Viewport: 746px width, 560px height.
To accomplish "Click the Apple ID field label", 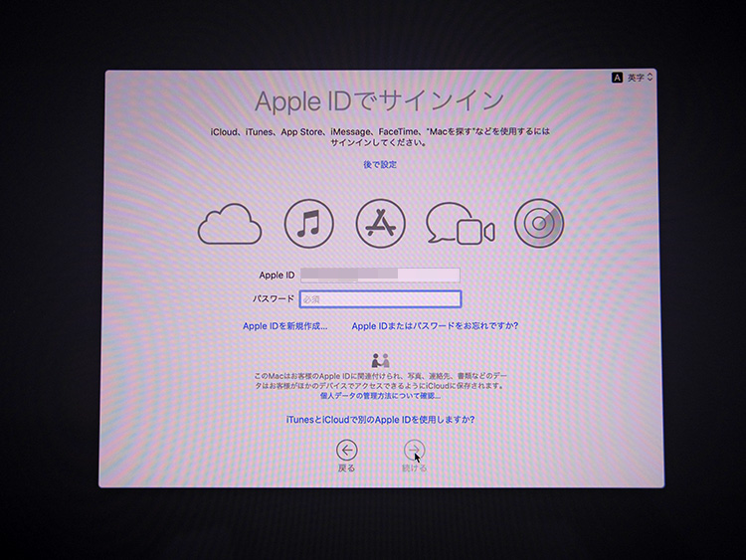I will click(x=277, y=275).
